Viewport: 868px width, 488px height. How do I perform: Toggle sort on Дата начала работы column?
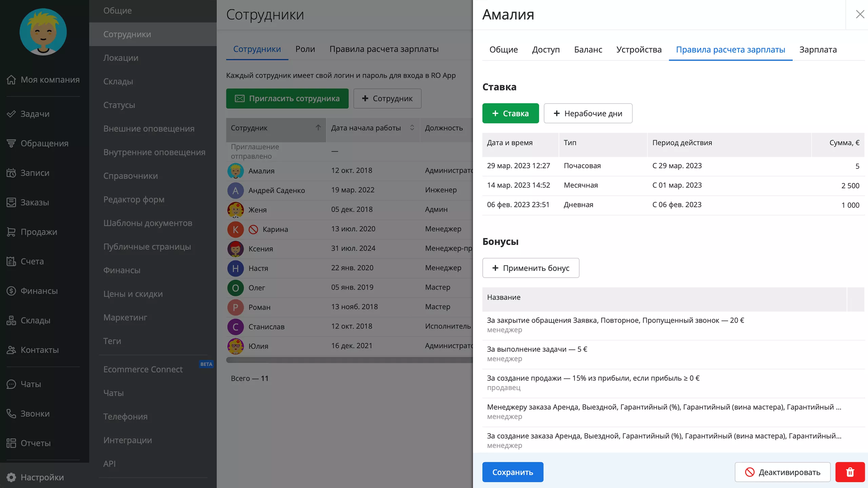coord(412,128)
